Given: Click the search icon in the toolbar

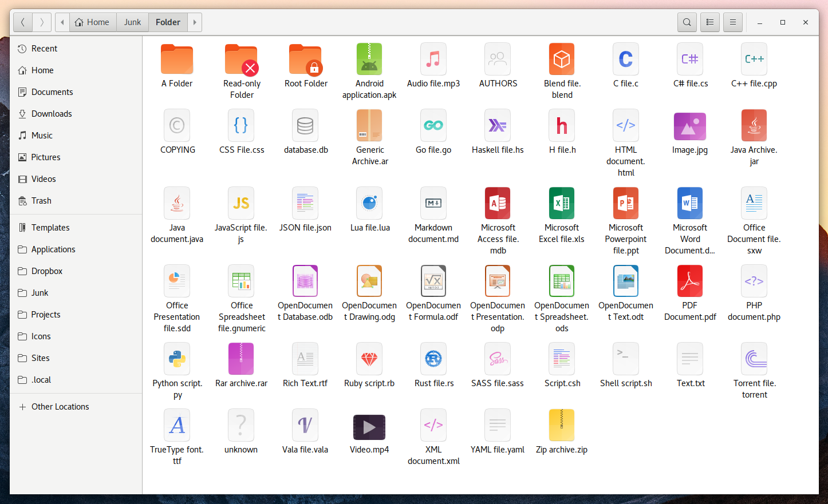Looking at the screenshot, I should (x=687, y=22).
